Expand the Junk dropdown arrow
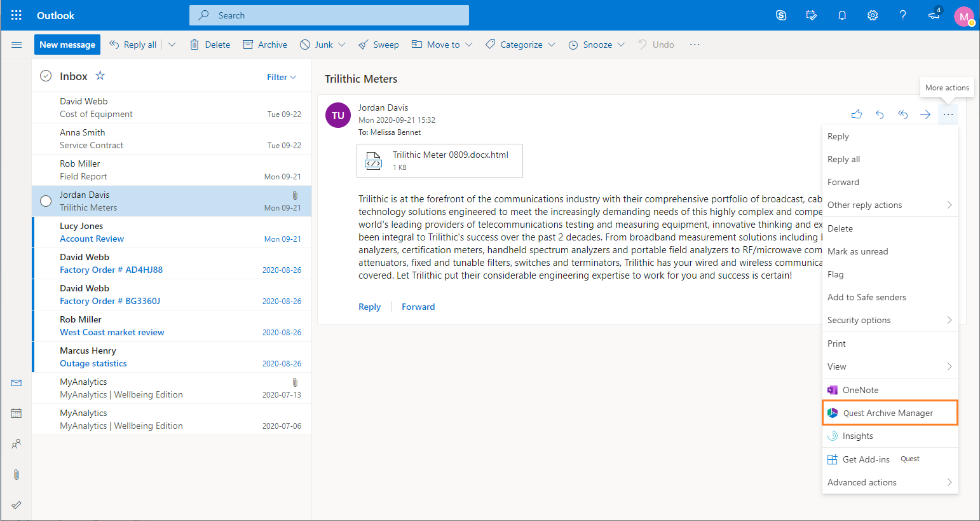 [x=342, y=45]
